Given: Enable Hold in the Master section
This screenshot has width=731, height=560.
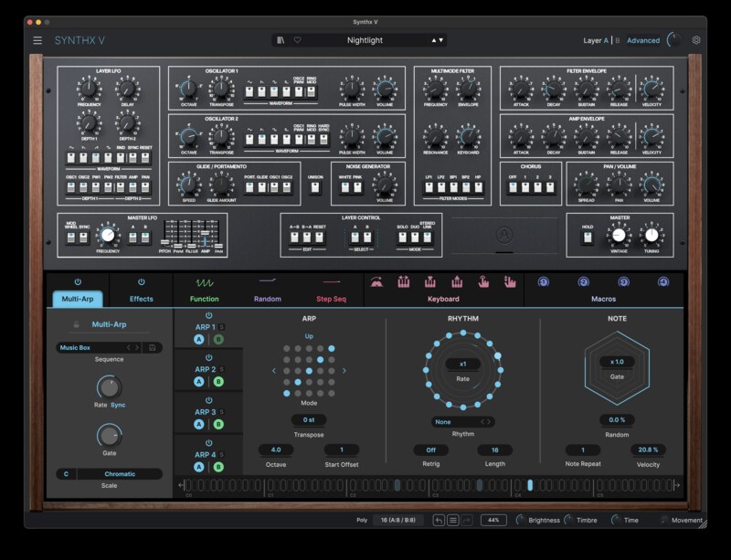Looking at the screenshot, I should [588, 236].
